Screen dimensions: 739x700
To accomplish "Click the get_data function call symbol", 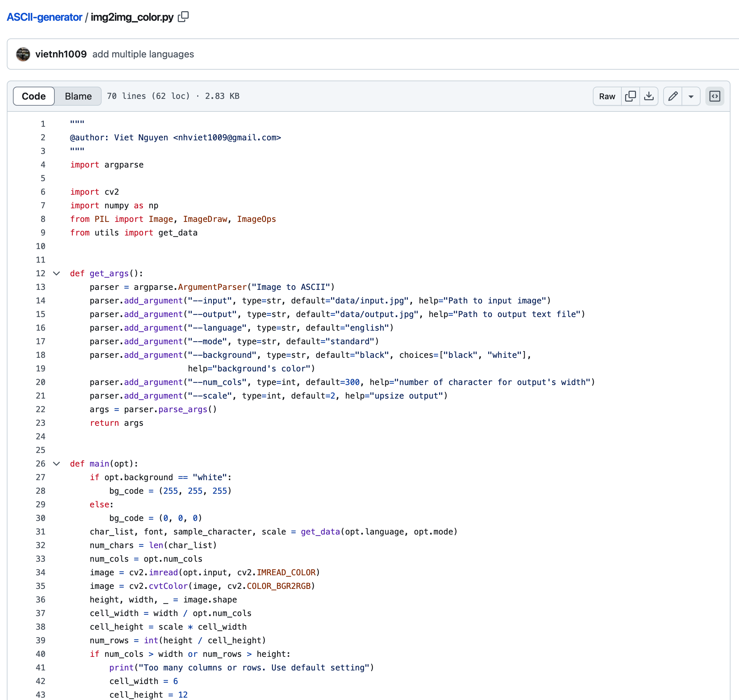I will (320, 532).
